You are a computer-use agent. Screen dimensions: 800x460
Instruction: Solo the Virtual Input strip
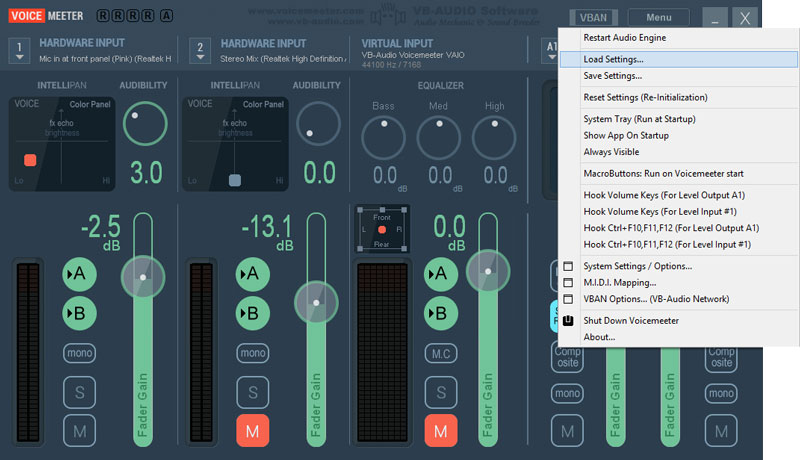(441, 392)
